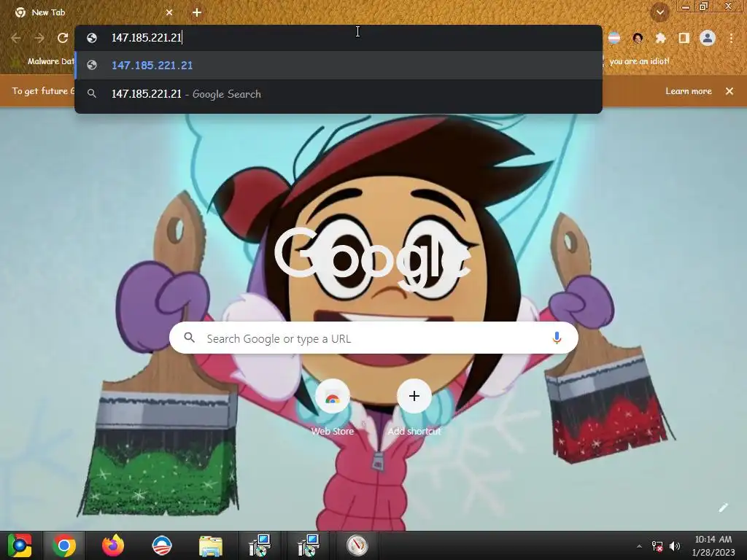Open the compass icon app in taskbar
Screen dimensions: 747x560
tap(357, 545)
